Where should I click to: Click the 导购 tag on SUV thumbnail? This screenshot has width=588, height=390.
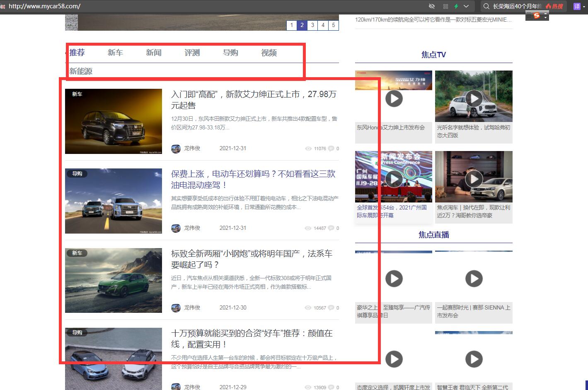point(77,174)
